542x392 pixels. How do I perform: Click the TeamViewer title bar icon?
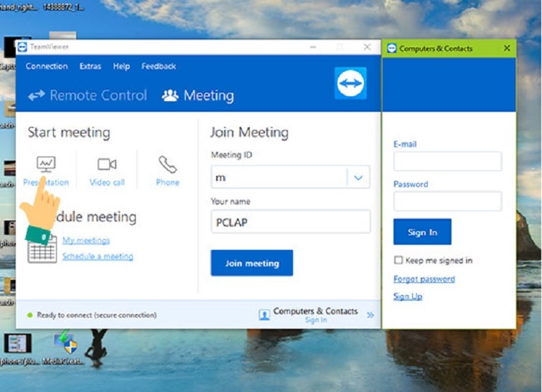coord(22,47)
